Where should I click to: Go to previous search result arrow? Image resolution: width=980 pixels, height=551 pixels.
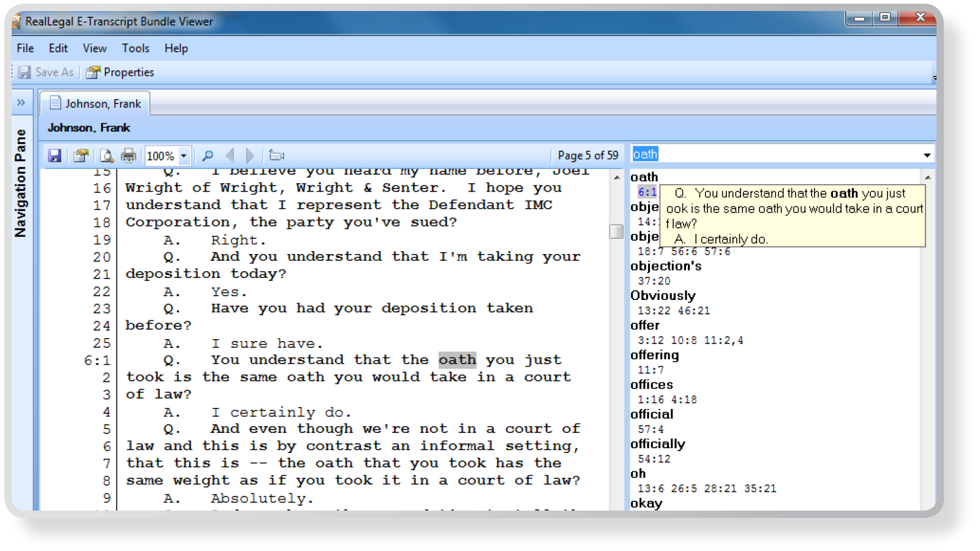click(x=230, y=156)
